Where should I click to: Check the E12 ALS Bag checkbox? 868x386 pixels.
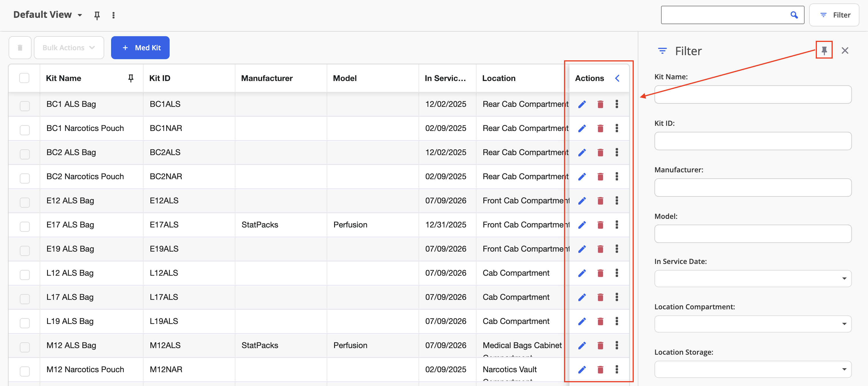tap(25, 202)
